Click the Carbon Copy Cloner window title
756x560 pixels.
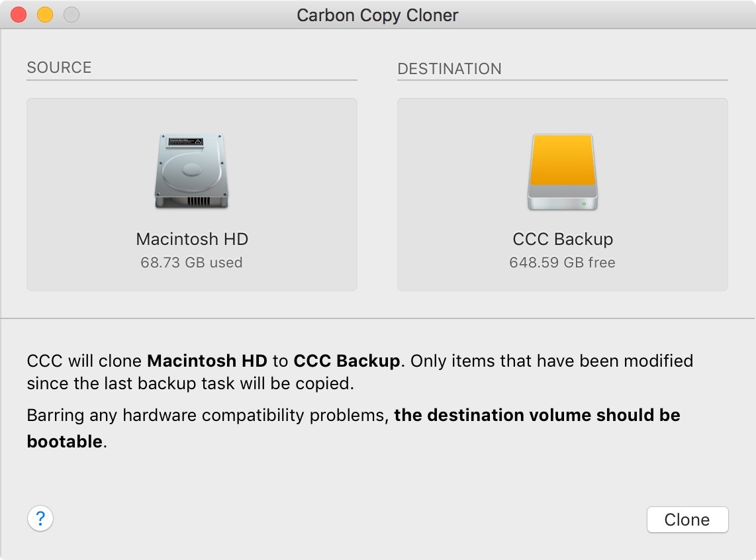[x=377, y=15]
